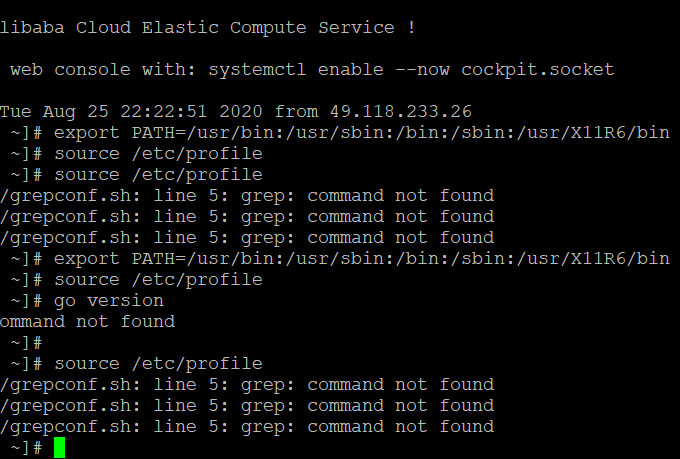
Task: Click the empty prompt line below 'ommand not found'
Action: pos(26,343)
